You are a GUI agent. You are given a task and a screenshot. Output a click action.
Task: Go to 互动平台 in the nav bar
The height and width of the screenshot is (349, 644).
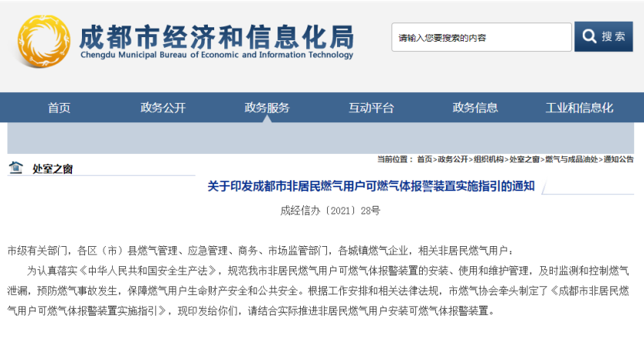(x=371, y=108)
